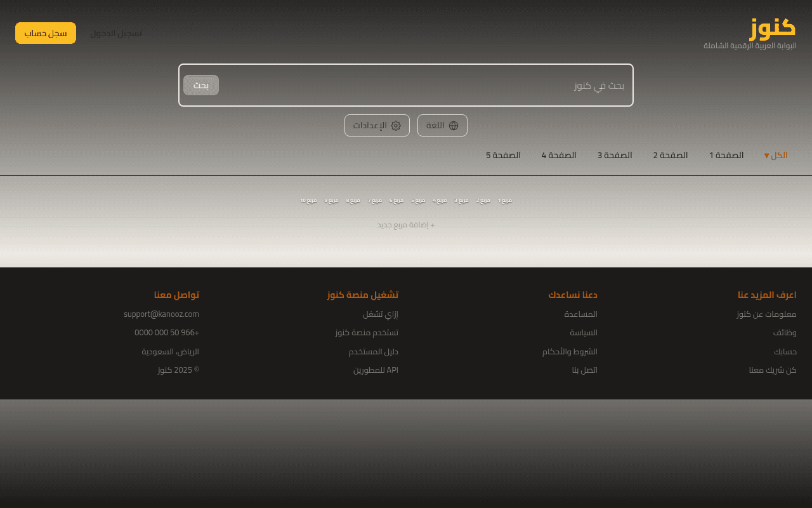Open معلومات عن كنوز footer link
The width and height of the screenshot is (812, 508).
[x=766, y=314]
